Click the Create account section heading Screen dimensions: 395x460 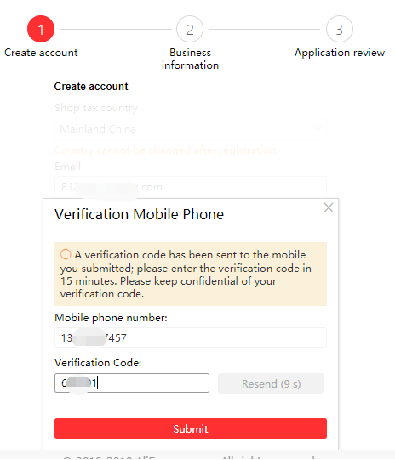click(x=91, y=86)
